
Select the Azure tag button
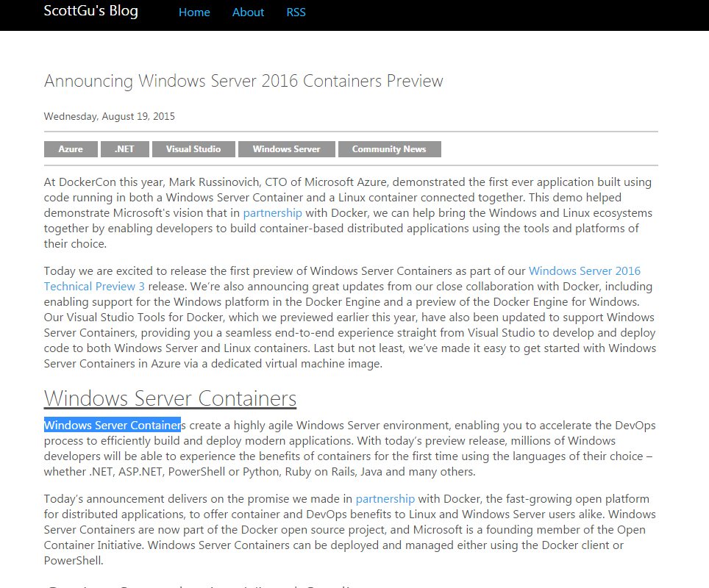click(x=71, y=149)
